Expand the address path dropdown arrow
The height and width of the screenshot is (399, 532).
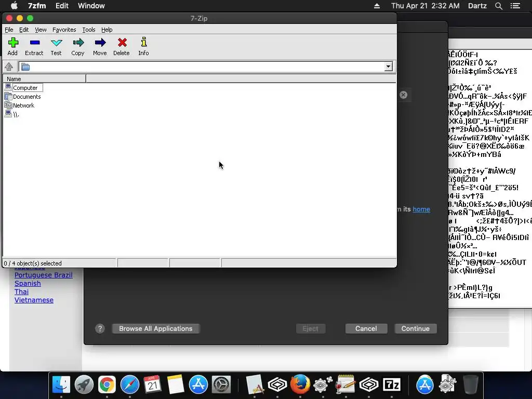pyautogui.click(x=389, y=66)
